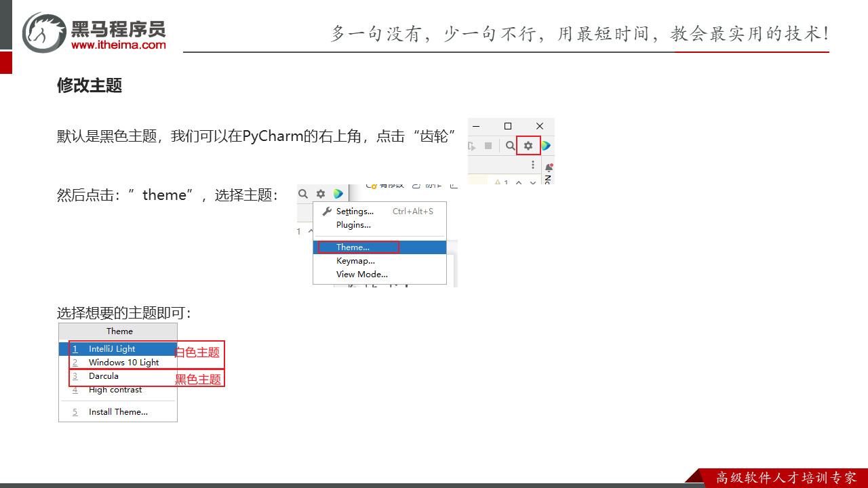Click colorful Code With Me icon beside red-boxed gear

(546, 146)
